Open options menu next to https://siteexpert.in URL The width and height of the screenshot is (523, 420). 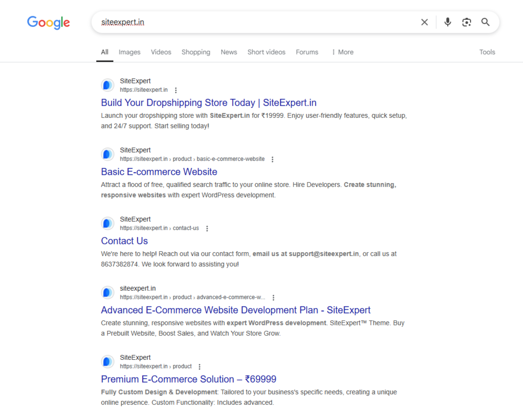tap(176, 90)
